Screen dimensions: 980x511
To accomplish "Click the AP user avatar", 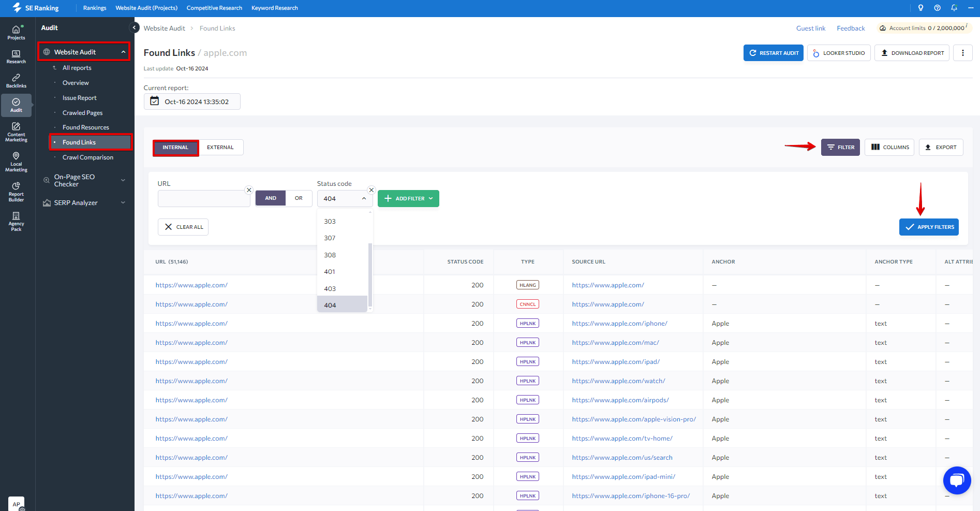I will click(x=16, y=504).
